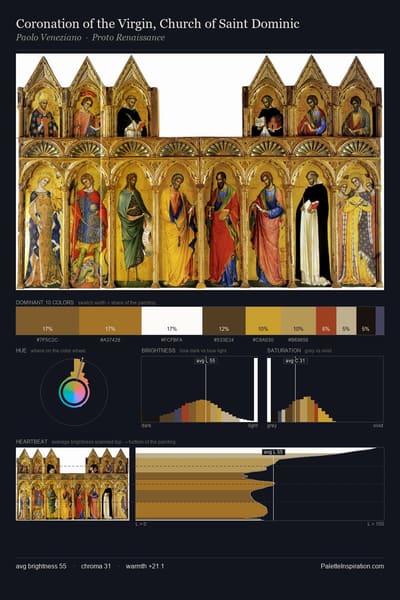Choose the narrow slate blue swatch
400x600 pixels.
(380, 321)
